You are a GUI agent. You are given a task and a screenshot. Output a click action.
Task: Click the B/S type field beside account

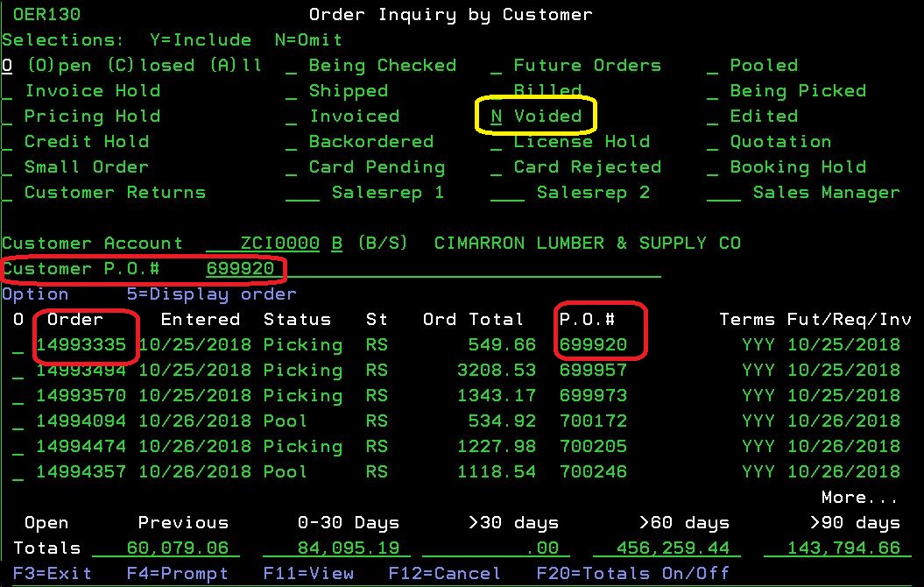click(336, 244)
